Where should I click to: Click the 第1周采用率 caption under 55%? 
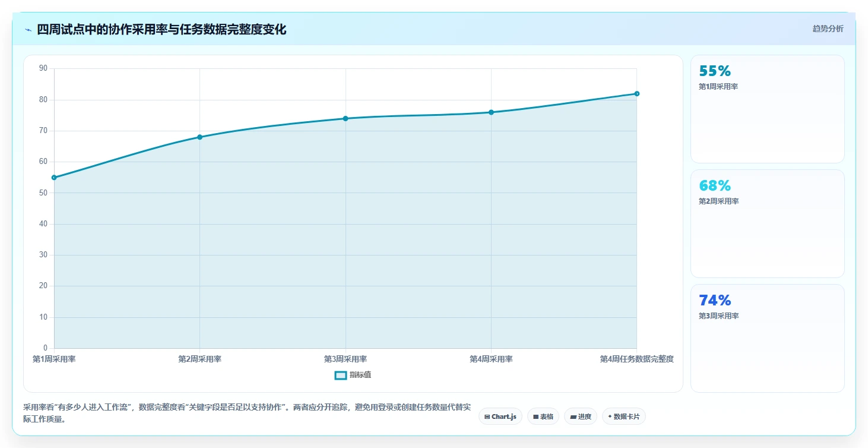(718, 87)
